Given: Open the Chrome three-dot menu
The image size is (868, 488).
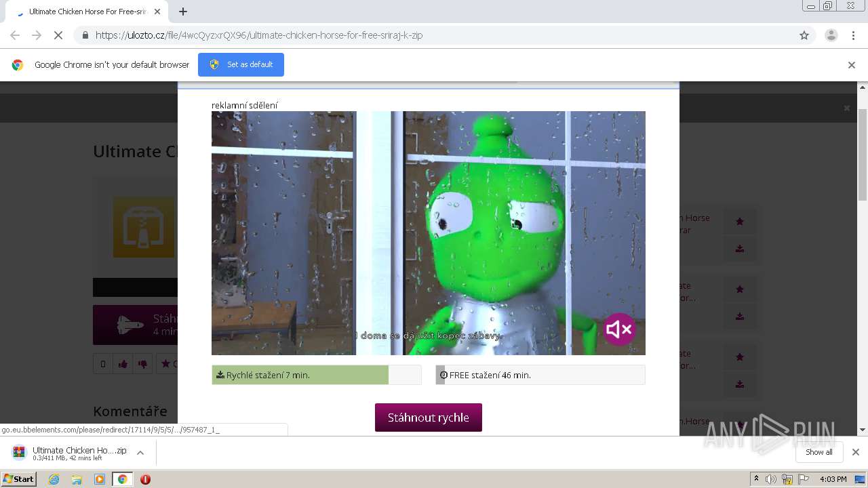Looking at the screenshot, I should click(x=854, y=35).
